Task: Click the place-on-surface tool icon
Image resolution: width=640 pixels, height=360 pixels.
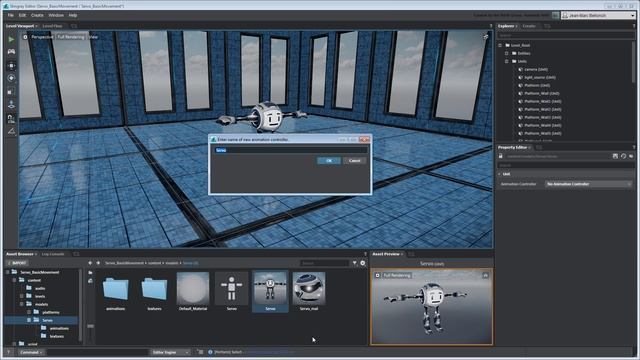Action: point(11,104)
